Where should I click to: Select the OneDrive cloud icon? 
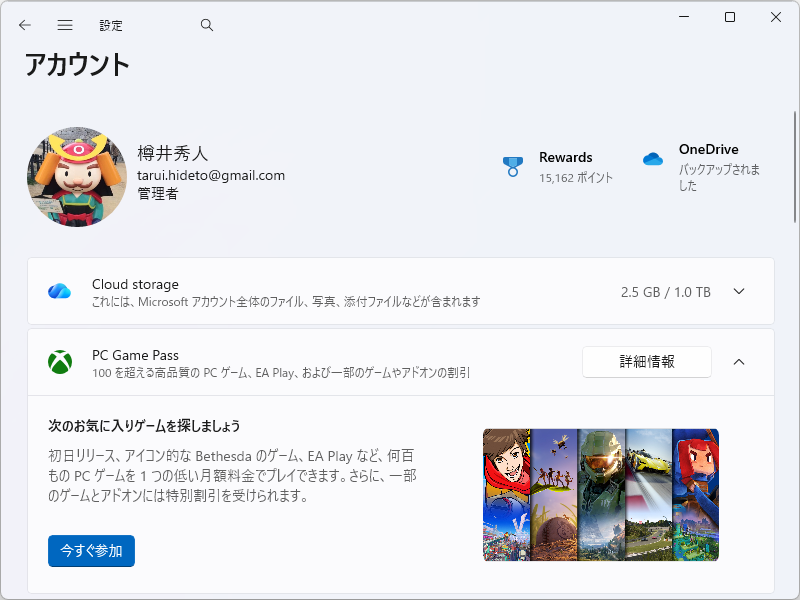click(x=652, y=159)
